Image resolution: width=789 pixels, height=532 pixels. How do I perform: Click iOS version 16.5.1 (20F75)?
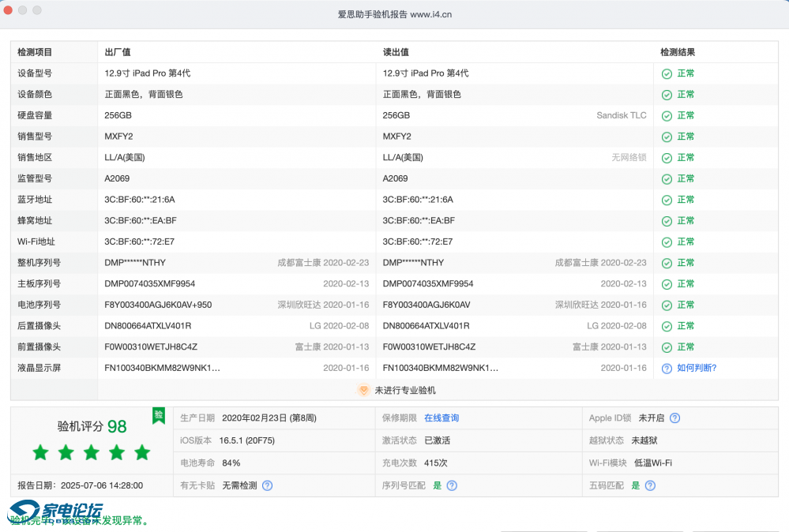[x=247, y=440]
